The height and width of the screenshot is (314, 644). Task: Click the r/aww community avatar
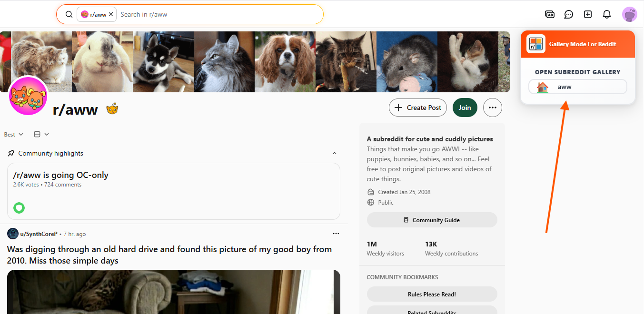click(28, 96)
